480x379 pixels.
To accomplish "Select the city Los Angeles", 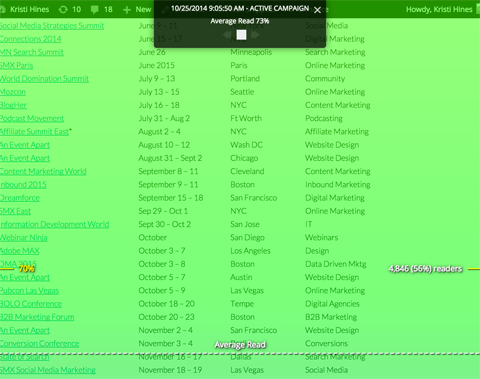I will (x=250, y=251).
